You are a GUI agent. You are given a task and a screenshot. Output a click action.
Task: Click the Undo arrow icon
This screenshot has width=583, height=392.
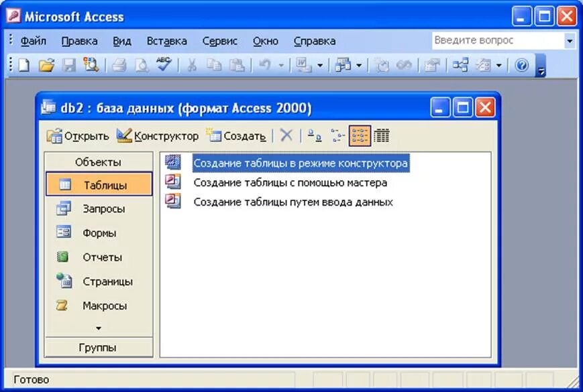[x=265, y=66]
